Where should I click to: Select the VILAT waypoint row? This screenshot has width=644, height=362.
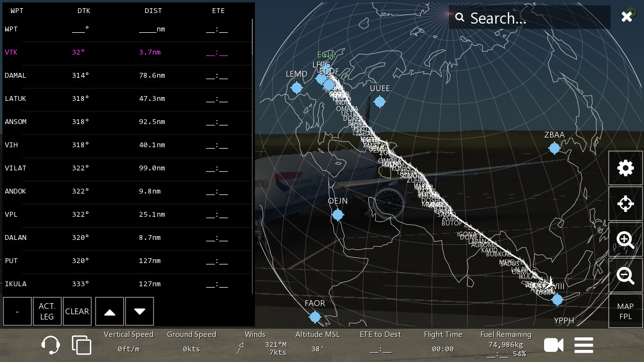(127, 168)
